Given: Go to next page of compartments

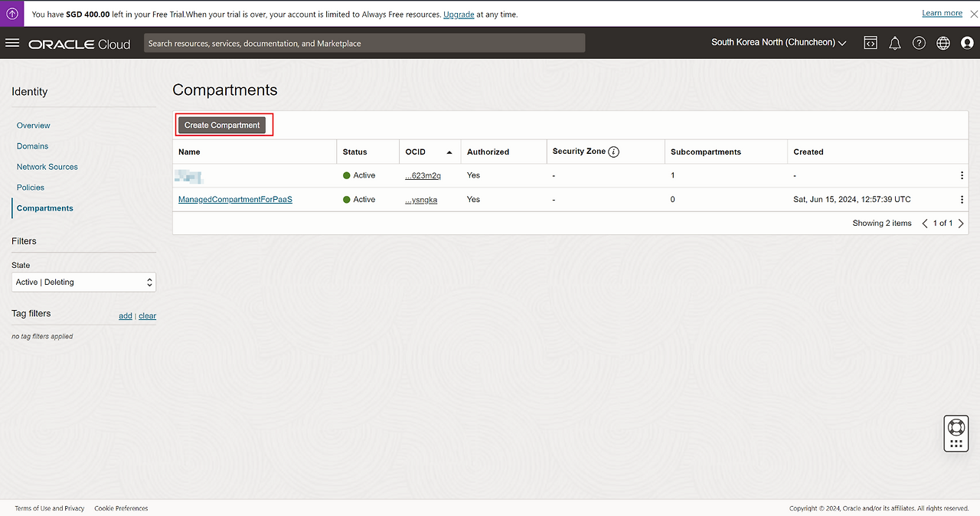Looking at the screenshot, I should (x=961, y=224).
